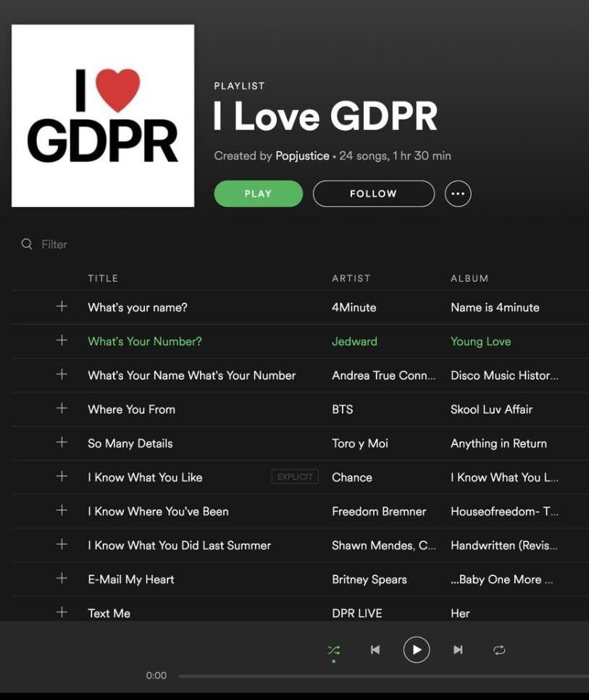Add "I Know What You Like" via plus icon
589x700 pixels.
(x=62, y=476)
